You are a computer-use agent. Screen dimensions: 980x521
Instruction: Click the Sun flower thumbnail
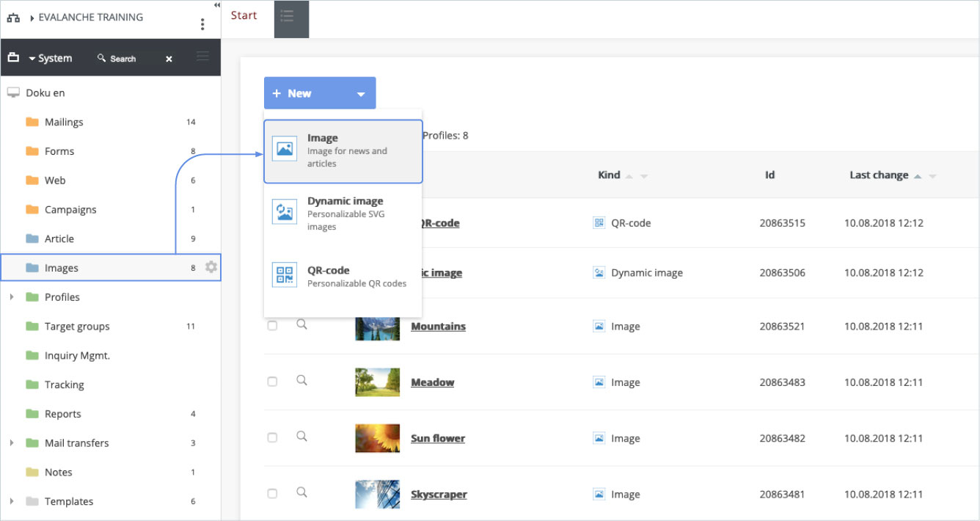(x=377, y=438)
